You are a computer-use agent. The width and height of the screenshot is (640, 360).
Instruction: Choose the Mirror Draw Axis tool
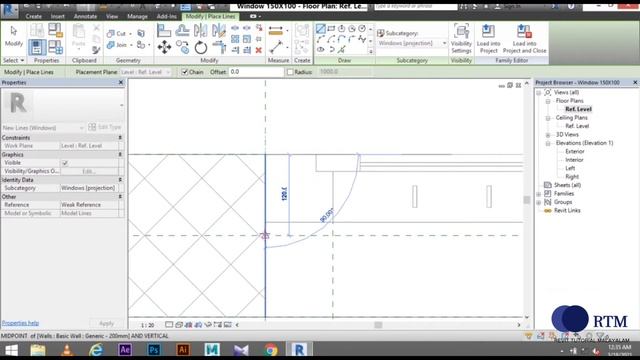tap(218, 30)
